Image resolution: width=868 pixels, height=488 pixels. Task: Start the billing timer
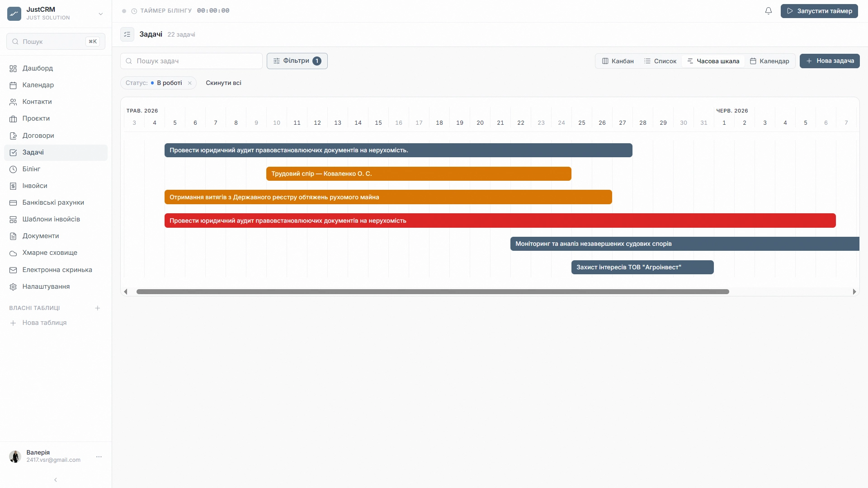tap(819, 11)
